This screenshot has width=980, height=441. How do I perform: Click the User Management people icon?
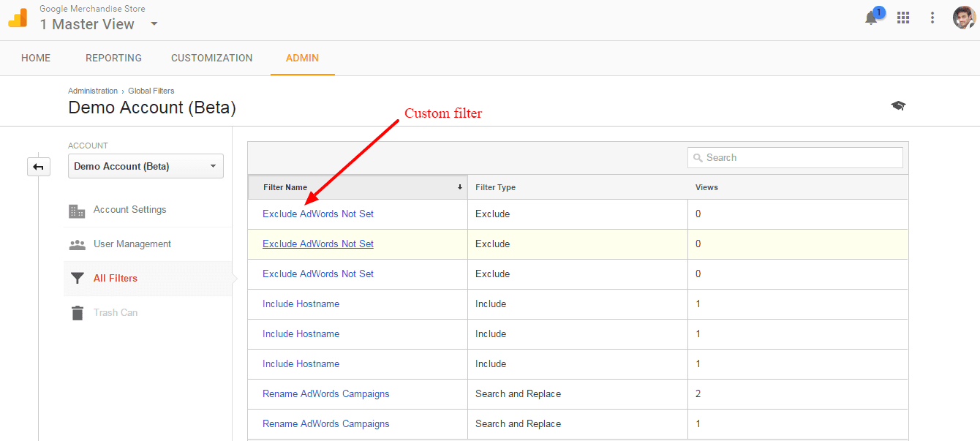[x=77, y=245]
